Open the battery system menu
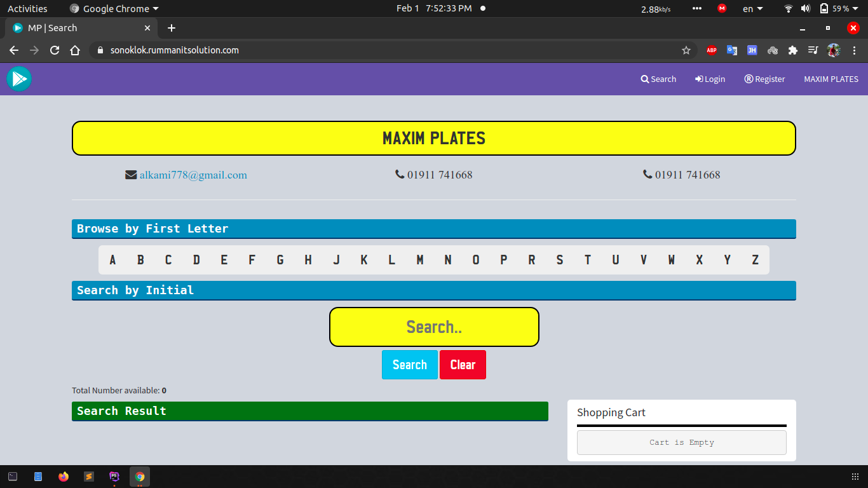868x488 pixels. pyautogui.click(x=834, y=9)
